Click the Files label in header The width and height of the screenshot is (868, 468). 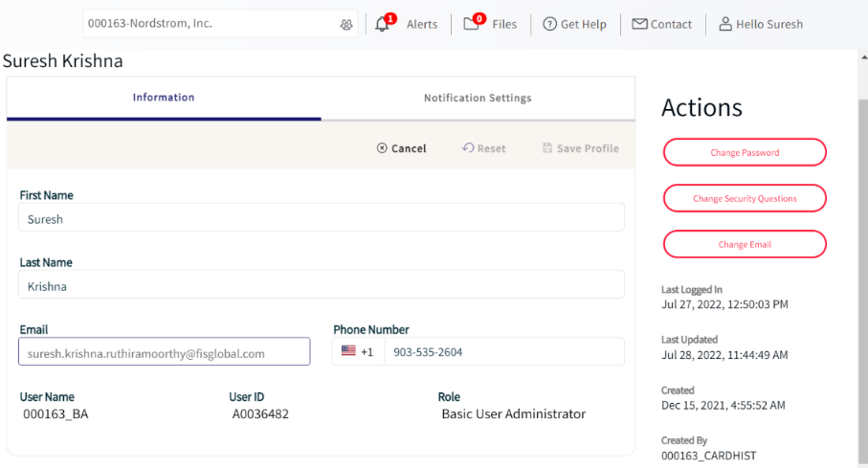[x=504, y=24]
